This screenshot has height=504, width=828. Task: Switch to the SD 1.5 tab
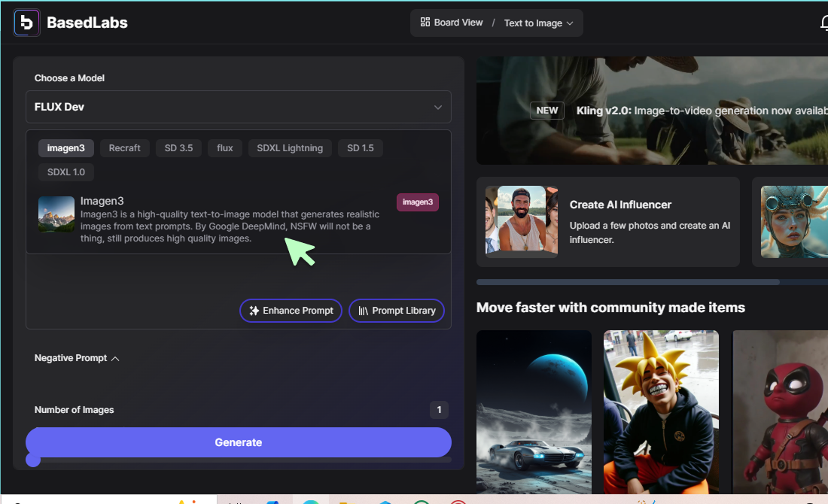click(360, 148)
